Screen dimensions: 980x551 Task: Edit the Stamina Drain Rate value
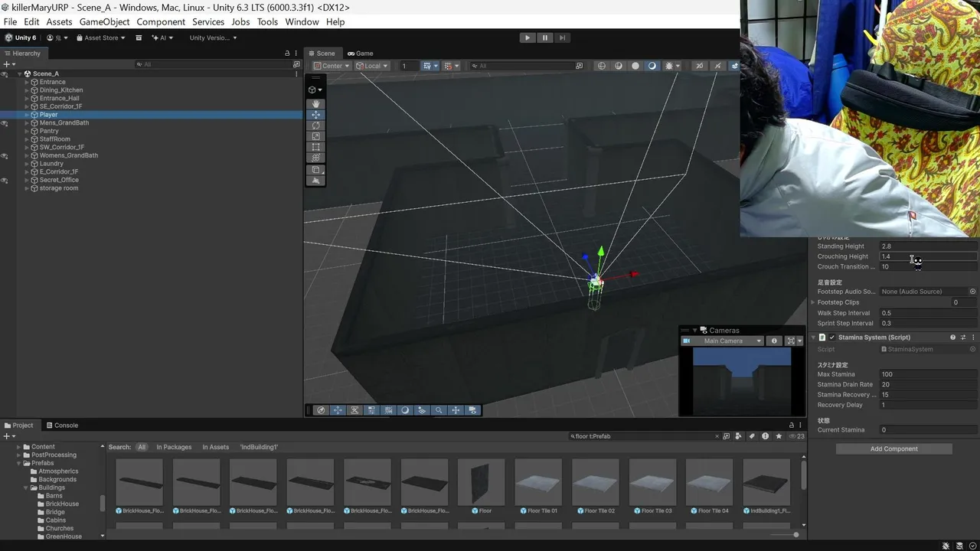click(928, 385)
